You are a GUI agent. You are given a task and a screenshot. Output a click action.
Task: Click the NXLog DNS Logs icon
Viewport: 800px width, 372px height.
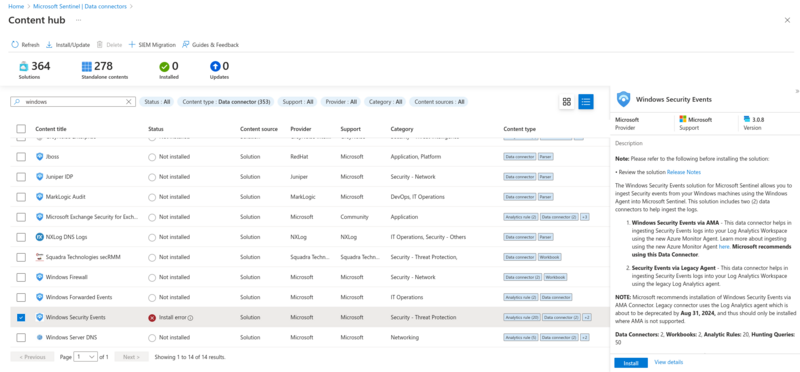point(40,237)
